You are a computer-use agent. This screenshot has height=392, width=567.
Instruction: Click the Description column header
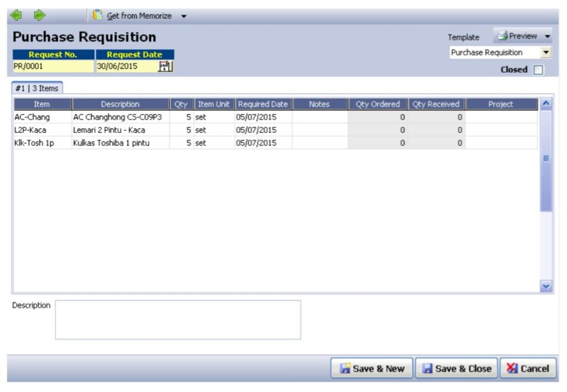click(x=120, y=104)
